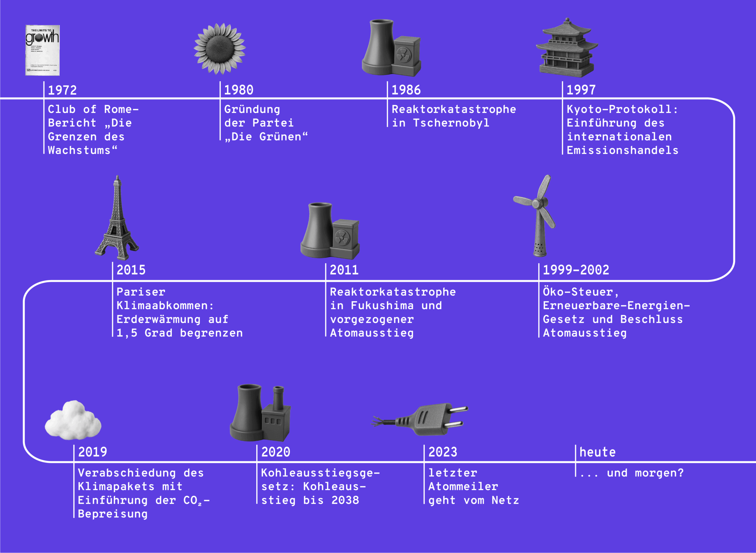Click the 'Limits to Growth' book cover
The width and height of the screenshot is (756, 553).
[43, 50]
